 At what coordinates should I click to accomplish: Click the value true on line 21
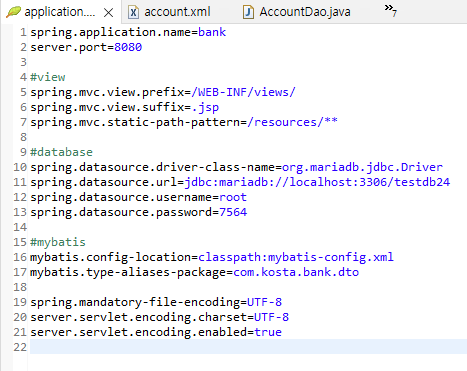pos(268,332)
